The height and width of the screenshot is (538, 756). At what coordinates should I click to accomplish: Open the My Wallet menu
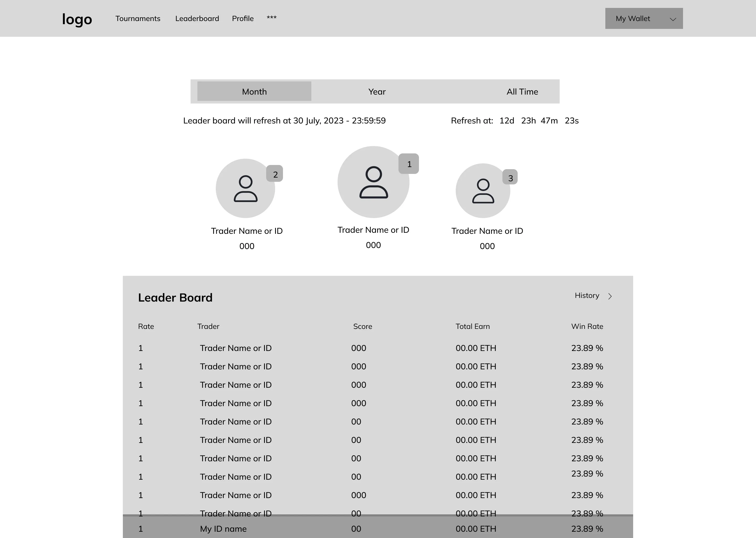(644, 19)
